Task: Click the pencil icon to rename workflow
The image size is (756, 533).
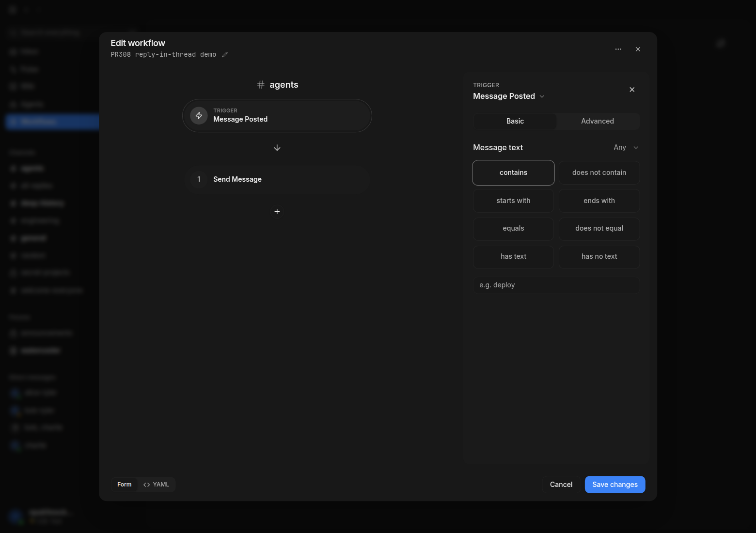Action: click(225, 55)
